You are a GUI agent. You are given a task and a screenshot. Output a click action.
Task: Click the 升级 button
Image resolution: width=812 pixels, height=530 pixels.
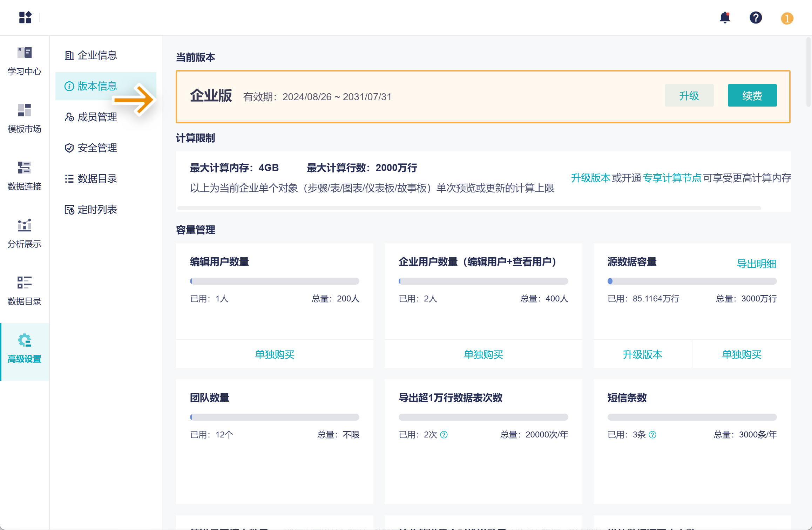click(x=689, y=95)
